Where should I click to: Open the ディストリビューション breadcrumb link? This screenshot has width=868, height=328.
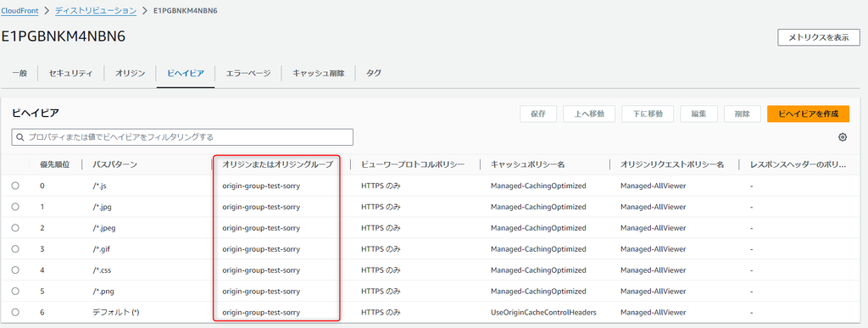click(96, 10)
